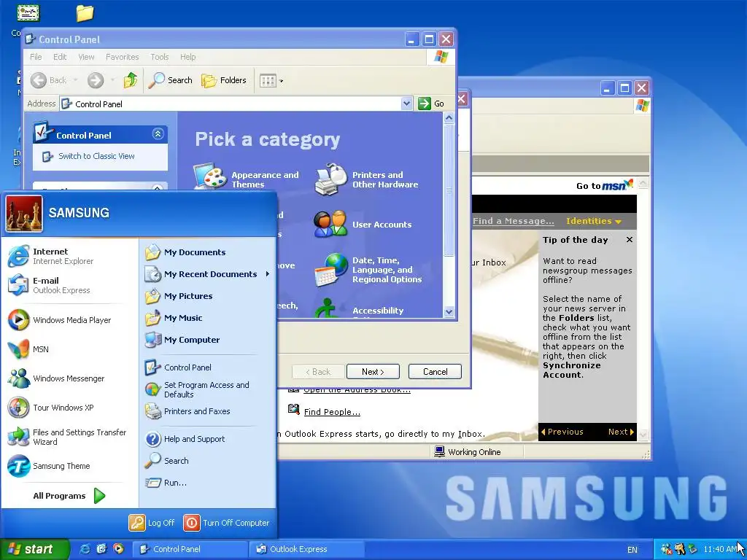Click the EN language indicator

click(x=632, y=550)
